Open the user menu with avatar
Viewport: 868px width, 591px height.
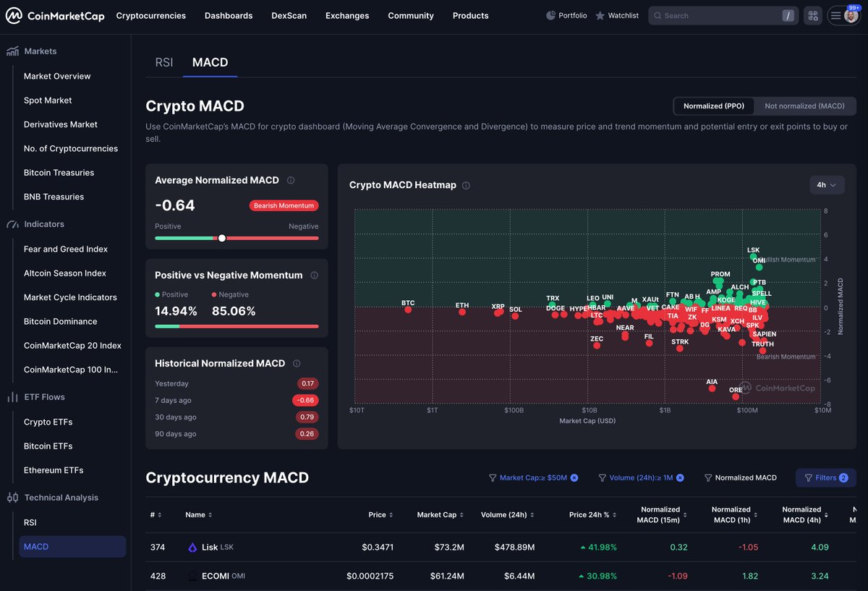pyautogui.click(x=844, y=15)
